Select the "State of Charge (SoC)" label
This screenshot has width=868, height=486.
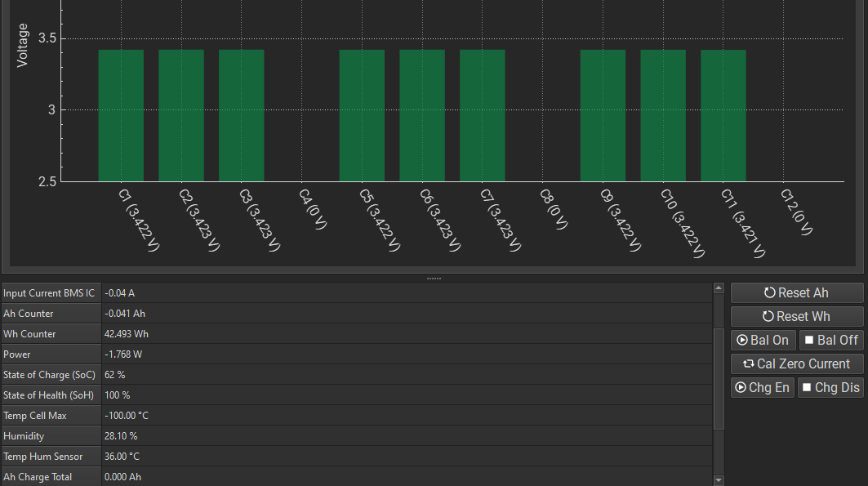[x=49, y=375]
